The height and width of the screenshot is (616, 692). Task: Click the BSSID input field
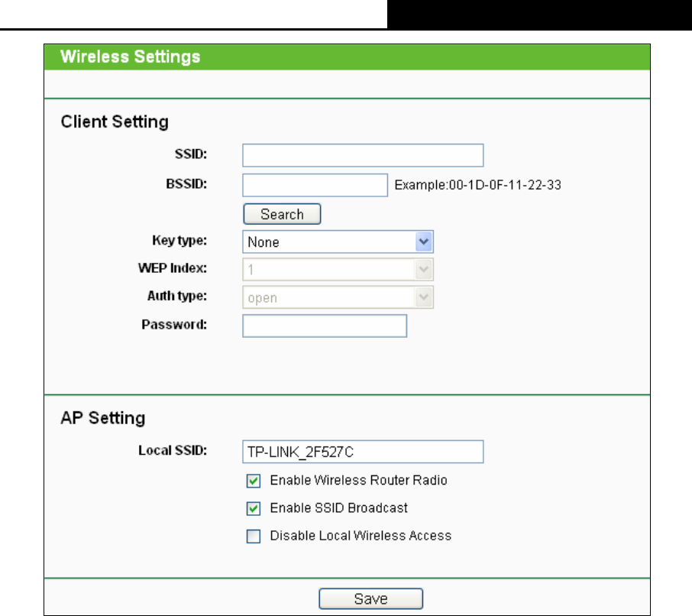(315, 185)
